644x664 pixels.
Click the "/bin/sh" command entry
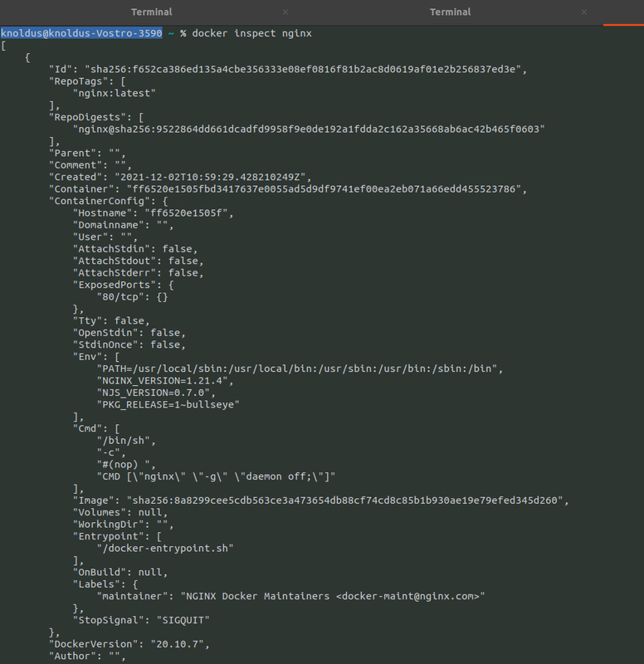(126, 441)
